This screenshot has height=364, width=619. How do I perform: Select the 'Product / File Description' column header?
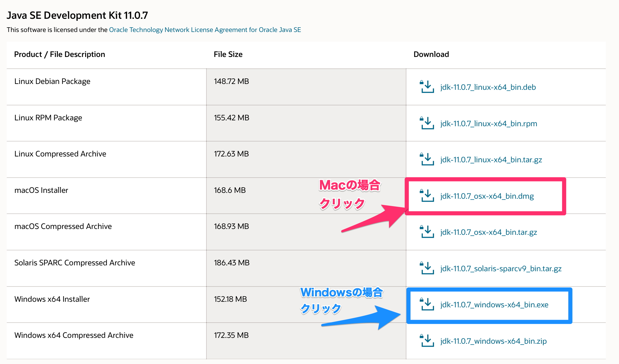click(60, 54)
